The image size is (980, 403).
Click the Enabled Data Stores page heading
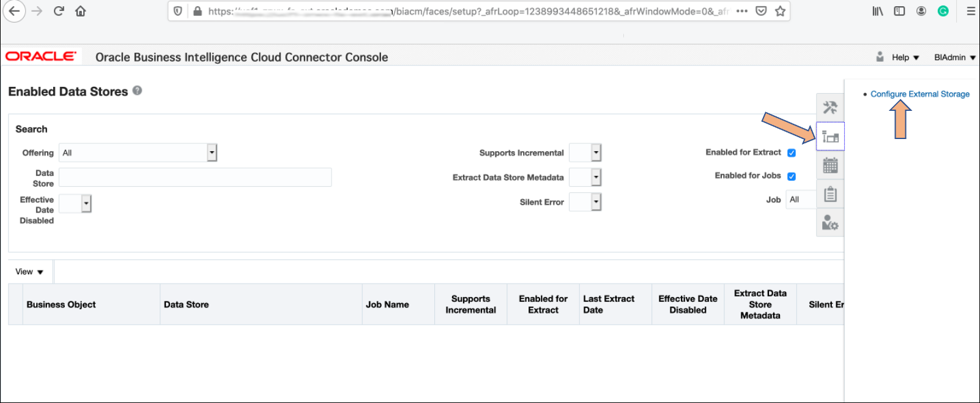pyautogui.click(x=68, y=91)
